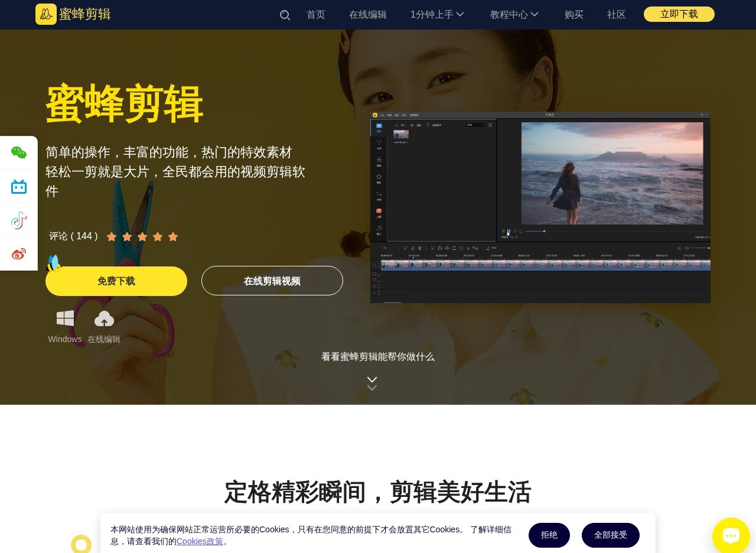Viewport: 756px width, 553px height.
Task: Click the Bilibili sidebar icon
Action: coord(19,187)
